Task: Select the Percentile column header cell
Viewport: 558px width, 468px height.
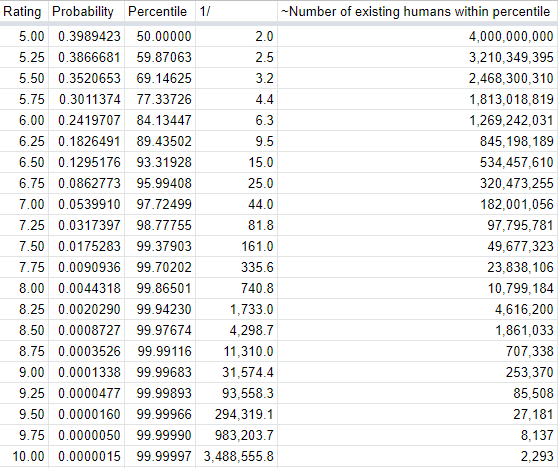Action: [160, 11]
